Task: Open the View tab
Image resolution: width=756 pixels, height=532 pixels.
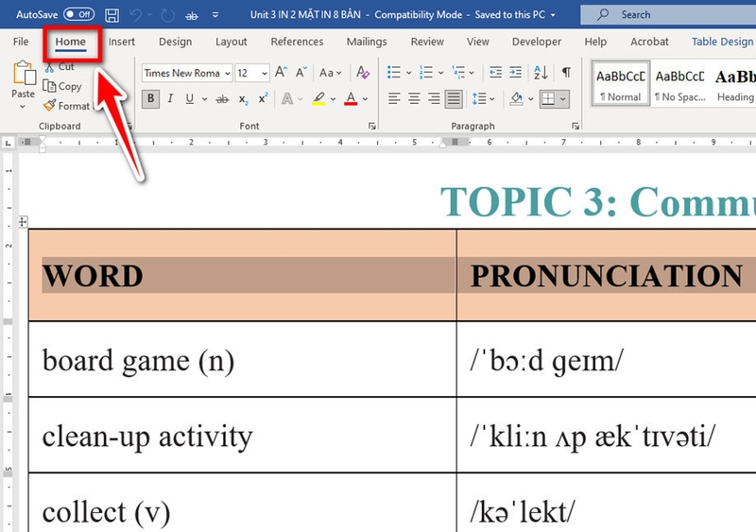Action: point(478,42)
